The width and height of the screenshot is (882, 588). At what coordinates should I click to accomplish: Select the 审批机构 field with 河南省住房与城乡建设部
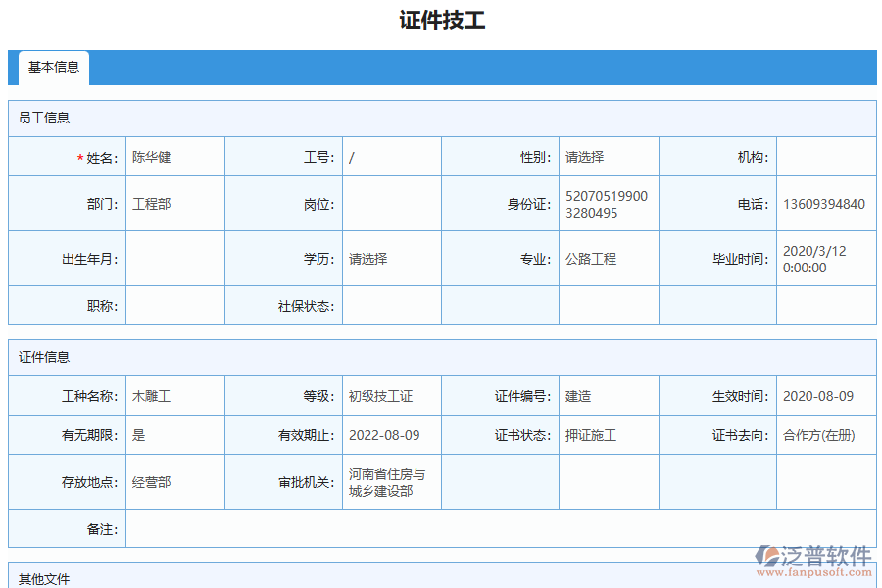coord(391,481)
